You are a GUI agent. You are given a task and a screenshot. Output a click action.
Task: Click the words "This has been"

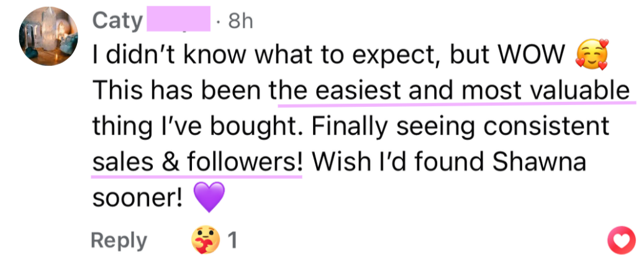click(179, 92)
